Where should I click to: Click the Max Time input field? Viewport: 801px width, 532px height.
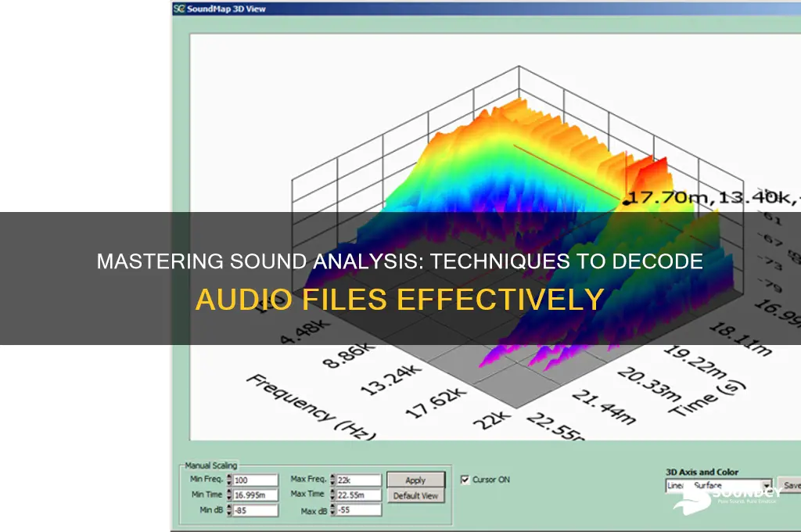click(358, 494)
